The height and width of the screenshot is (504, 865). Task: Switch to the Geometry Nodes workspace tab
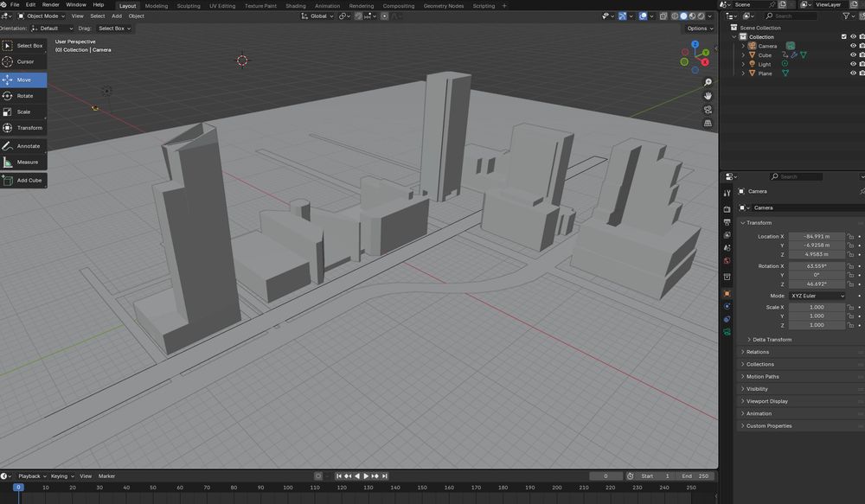[x=444, y=6]
